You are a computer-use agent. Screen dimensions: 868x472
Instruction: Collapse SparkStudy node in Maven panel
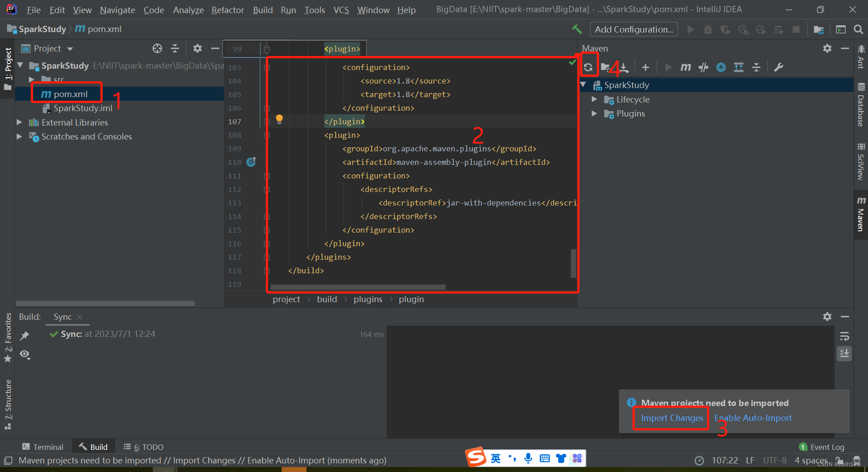pyautogui.click(x=584, y=85)
